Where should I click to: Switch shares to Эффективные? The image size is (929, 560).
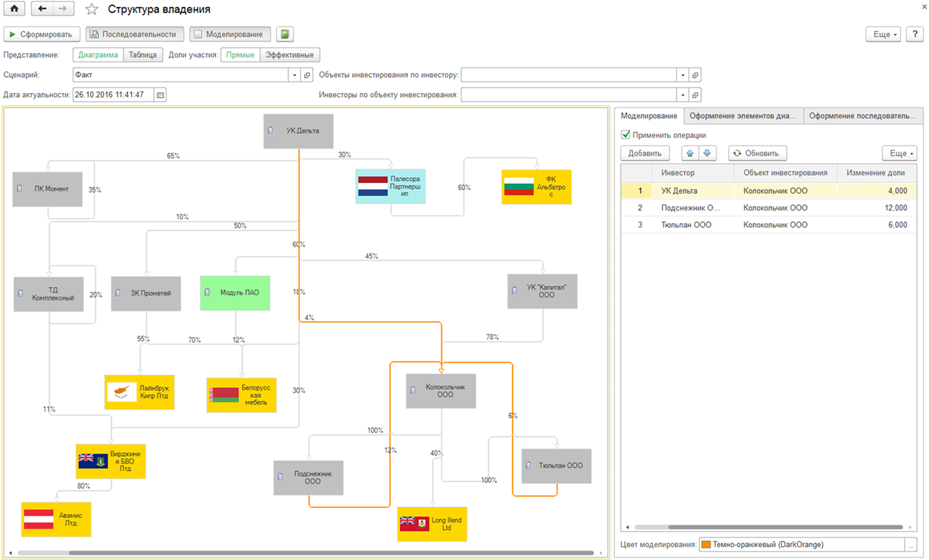click(x=290, y=55)
